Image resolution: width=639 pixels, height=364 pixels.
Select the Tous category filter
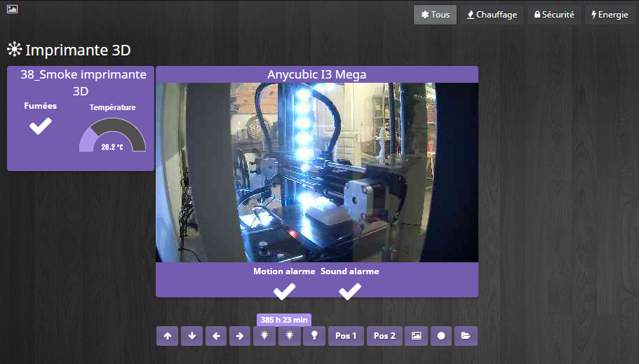click(436, 15)
